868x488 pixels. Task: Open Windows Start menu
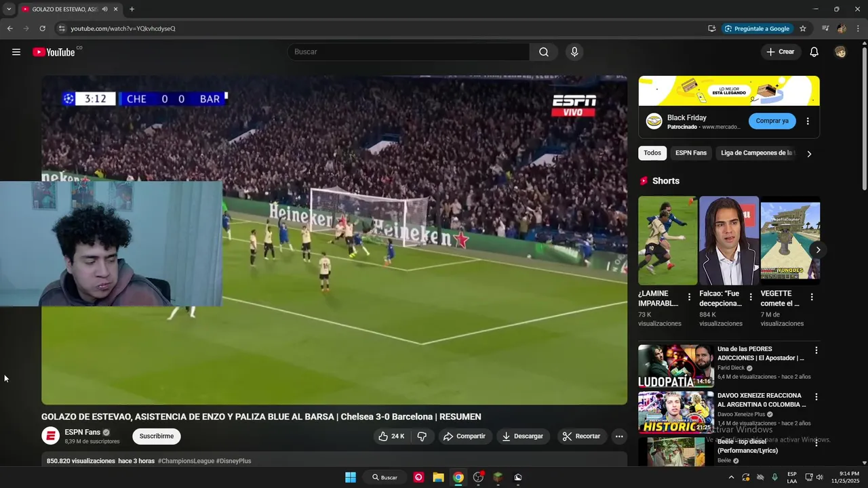351,477
